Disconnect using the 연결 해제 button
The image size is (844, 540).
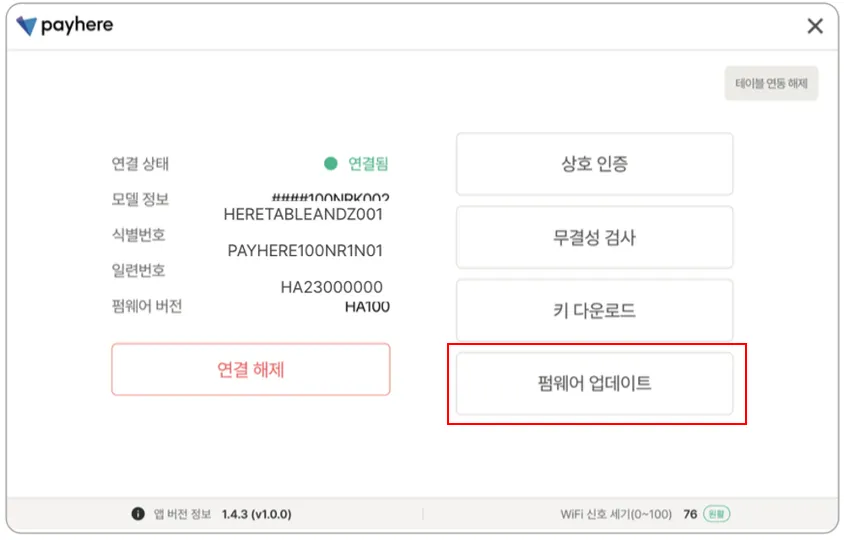tap(250, 369)
